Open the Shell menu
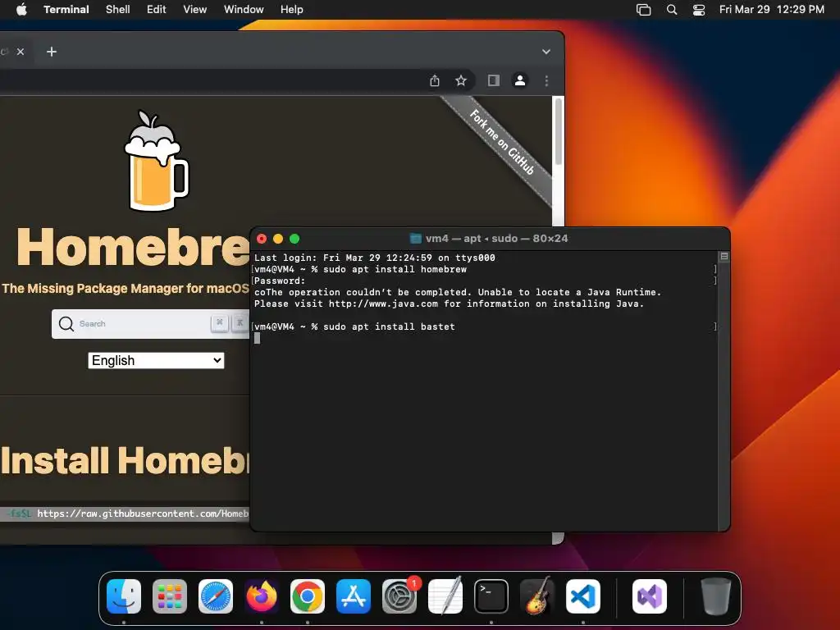This screenshot has width=840, height=630. click(118, 9)
